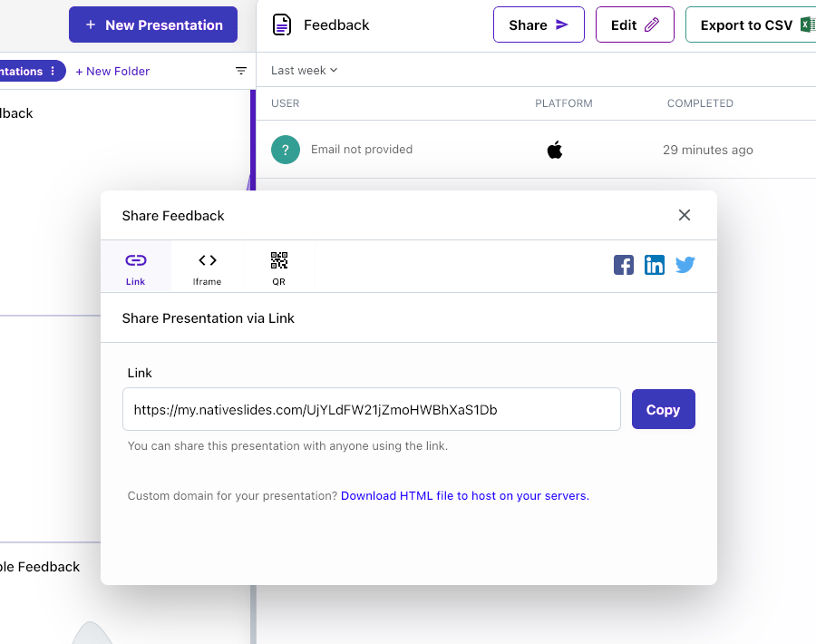Click the Apple platform icon
This screenshot has width=816, height=644.
point(555,150)
